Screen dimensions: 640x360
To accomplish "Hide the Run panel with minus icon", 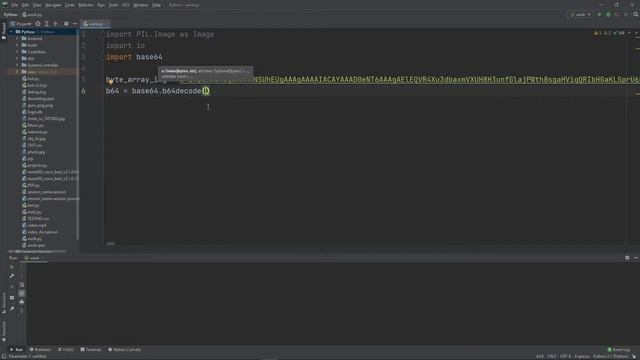I will click(636, 258).
